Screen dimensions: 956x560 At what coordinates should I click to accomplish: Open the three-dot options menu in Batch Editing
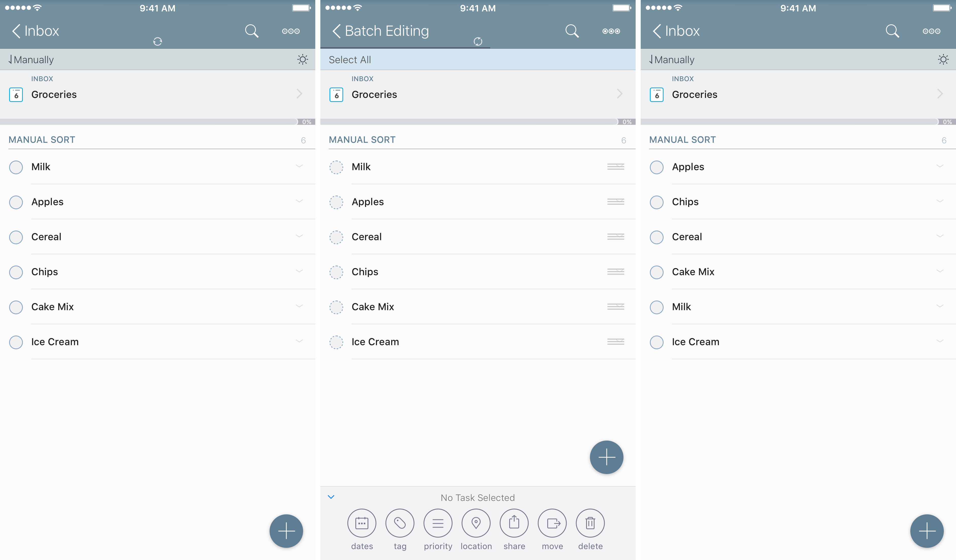pos(611,31)
